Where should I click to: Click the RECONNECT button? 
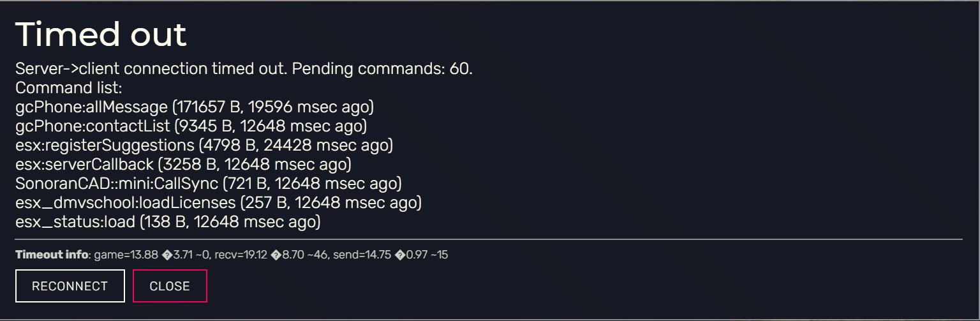(70, 286)
